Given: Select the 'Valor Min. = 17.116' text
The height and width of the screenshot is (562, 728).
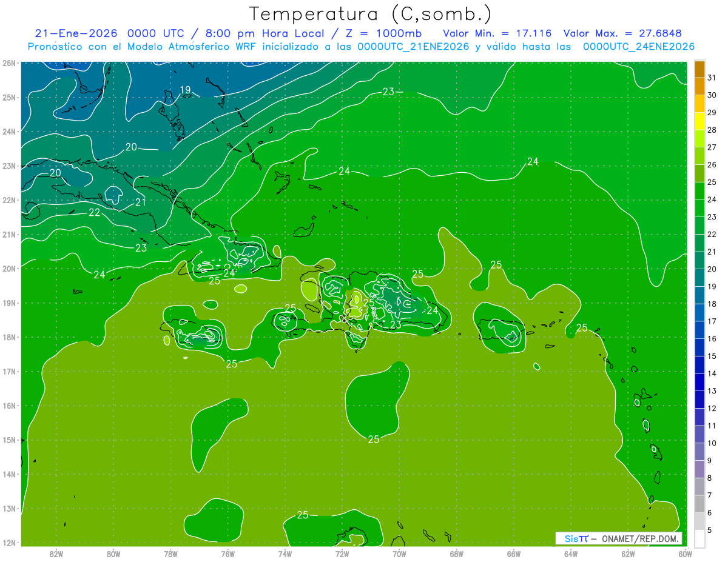Looking at the screenshot, I should pos(497,33).
